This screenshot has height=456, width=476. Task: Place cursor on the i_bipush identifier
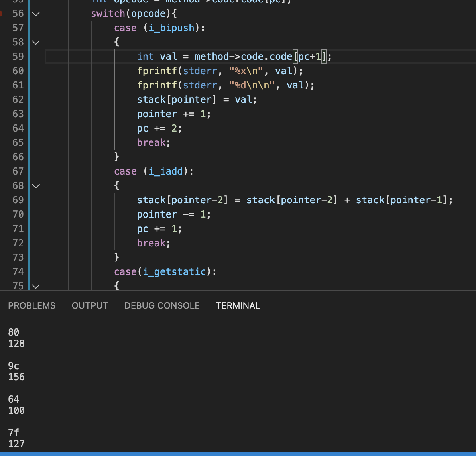171,28
